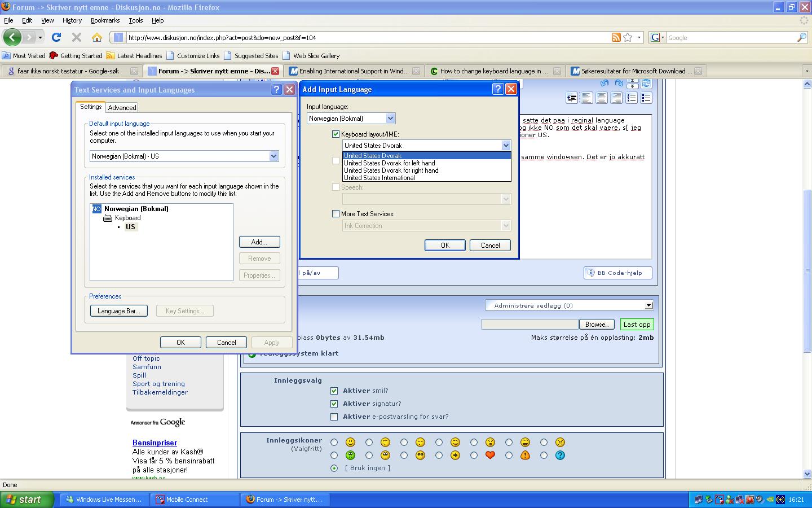Image resolution: width=812 pixels, height=508 pixels.
Task: Click the undo arrow in post editor
Action: [x=604, y=84]
